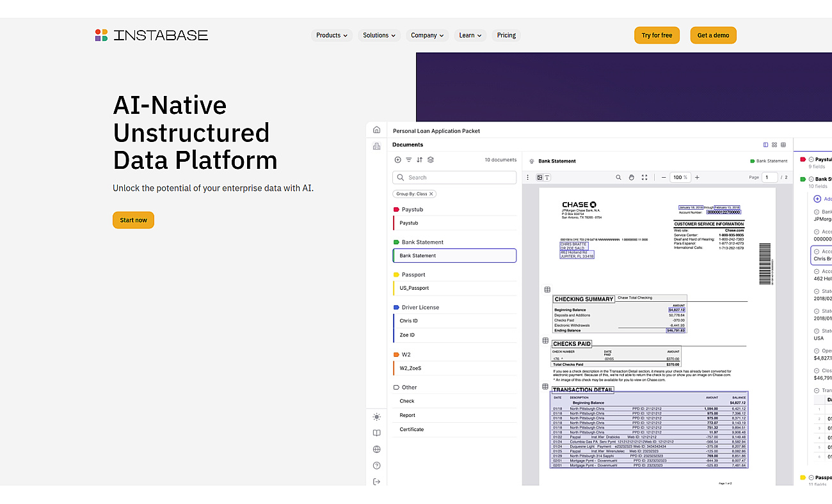Click the 100 % zoom level box
Screen dimensions: 832x504
click(680, 177)
